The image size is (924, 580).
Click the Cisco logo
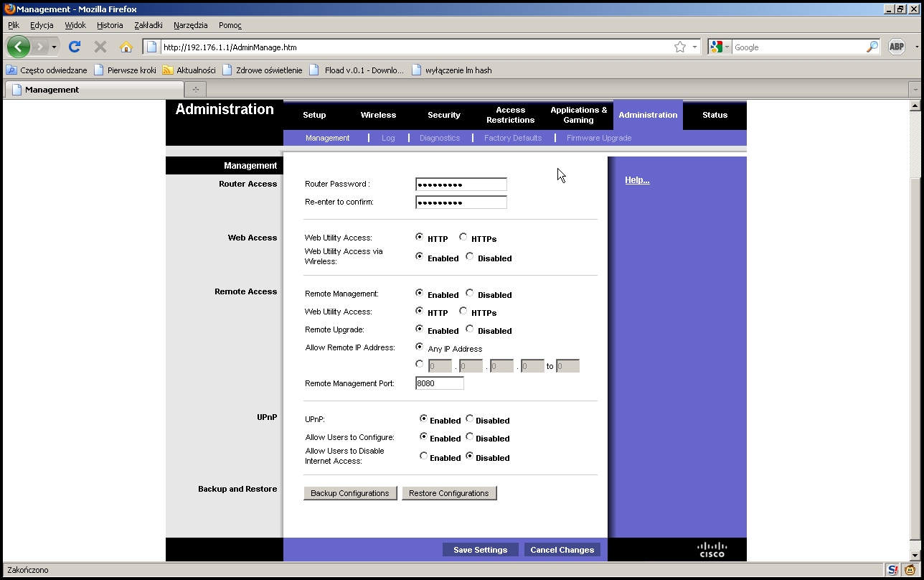click(x=712, y=550)
